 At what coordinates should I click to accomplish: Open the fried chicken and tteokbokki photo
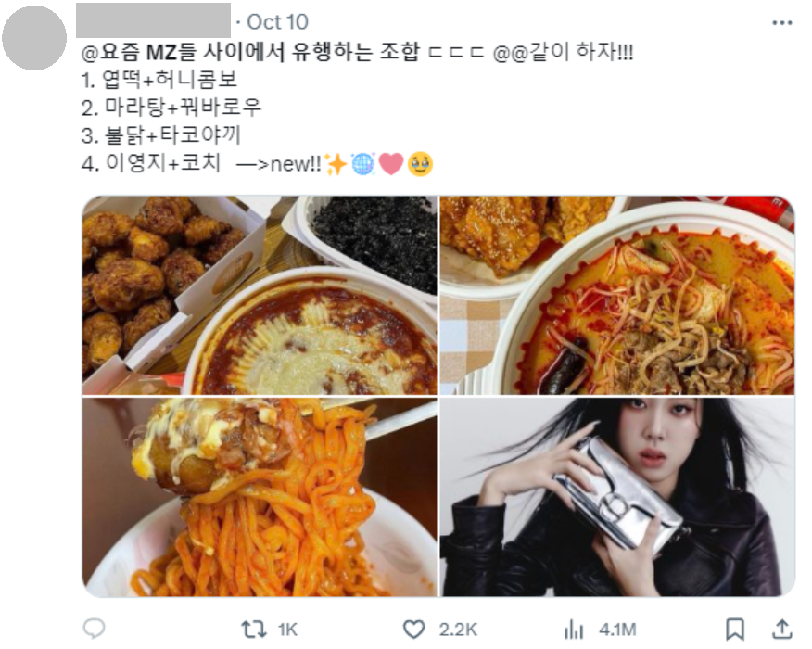click(x=260, y=295)
